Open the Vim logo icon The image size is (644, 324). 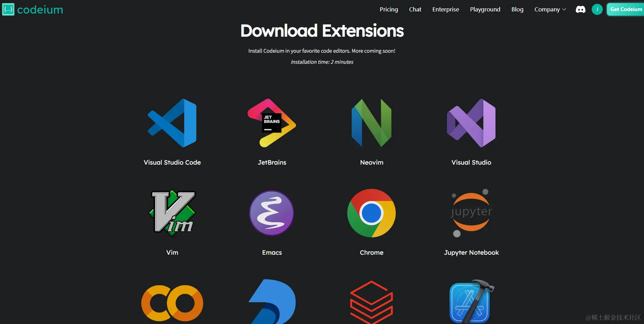click(x=172, y=213)
